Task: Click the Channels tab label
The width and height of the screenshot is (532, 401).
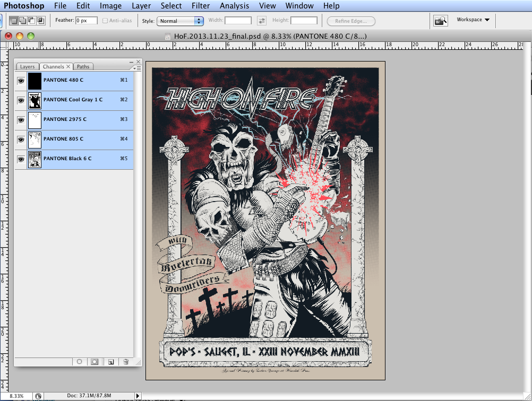Action: [x=53, y=67]
